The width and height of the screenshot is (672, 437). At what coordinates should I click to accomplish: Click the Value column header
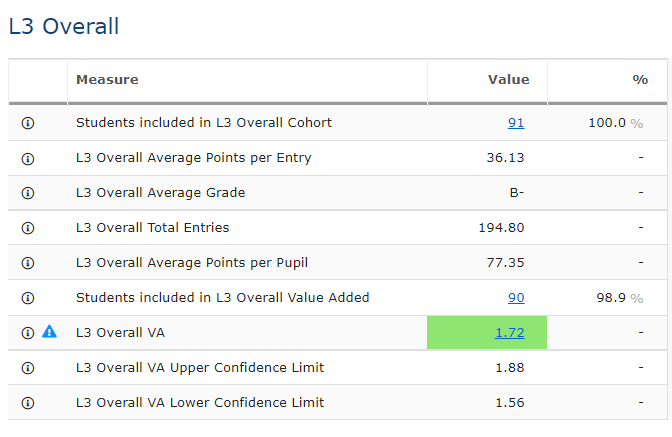point(508,80)
